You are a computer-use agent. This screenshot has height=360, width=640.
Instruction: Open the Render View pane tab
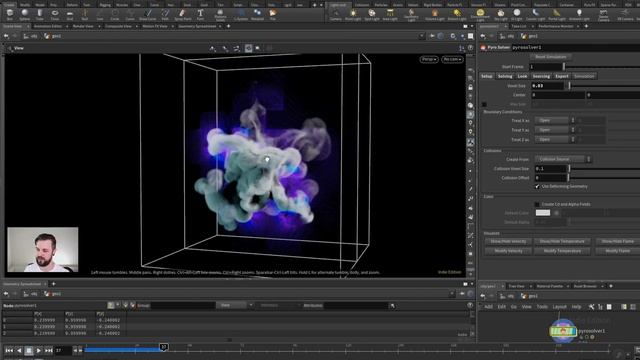pyautogui.click(x=83, y=26)
